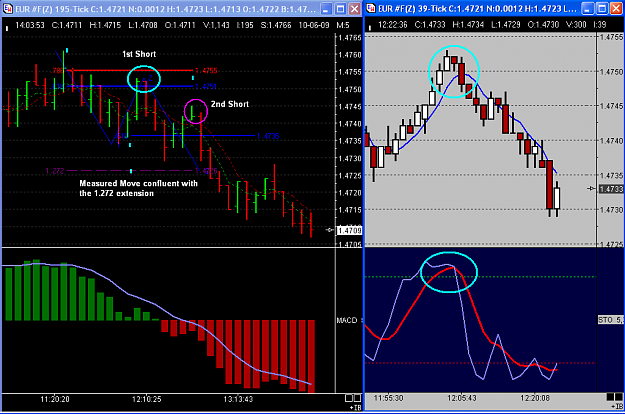Click 13:13:43 on the time axis
The width and height of the screenshot is (625, 414).
pos(238,399)
